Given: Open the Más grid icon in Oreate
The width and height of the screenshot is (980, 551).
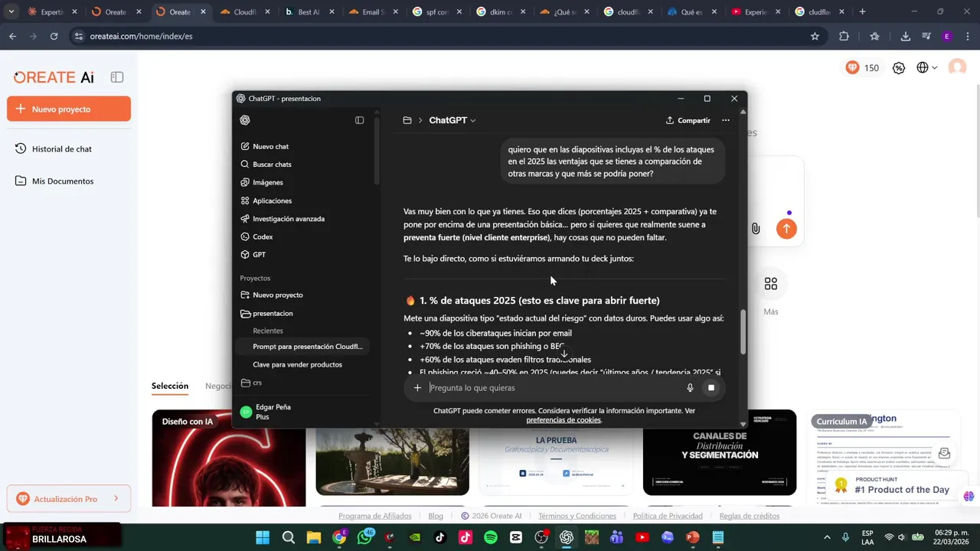Looking at the screenshot, I should tap(771, 284).
